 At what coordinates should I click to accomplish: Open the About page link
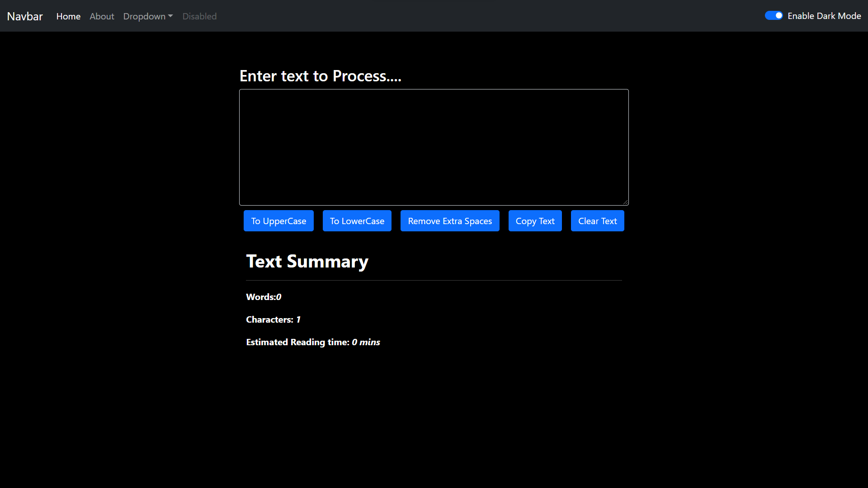click(102, 16)
